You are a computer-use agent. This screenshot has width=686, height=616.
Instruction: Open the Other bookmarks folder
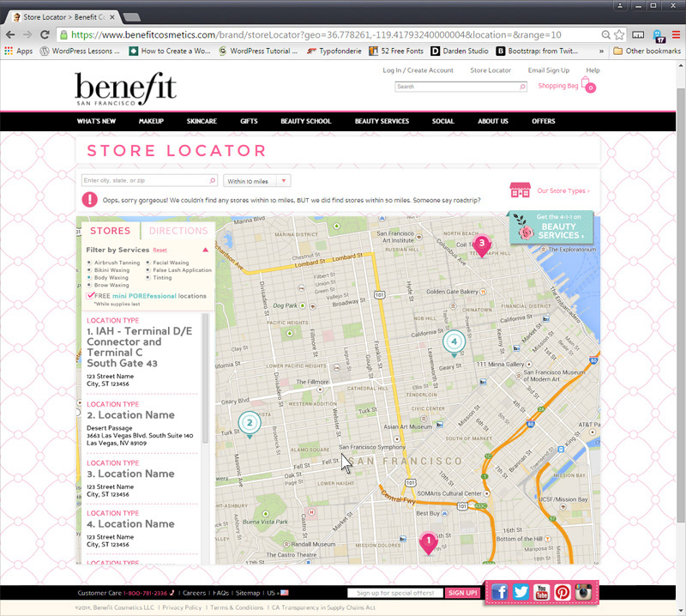[x=647, y=51]
